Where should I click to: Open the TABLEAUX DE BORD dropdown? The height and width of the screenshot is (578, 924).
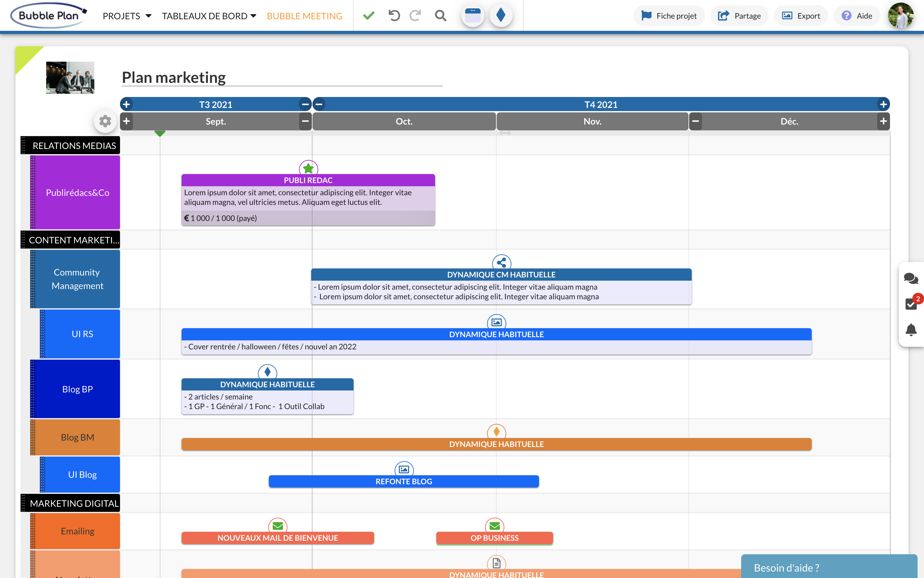tap(209, 16)
